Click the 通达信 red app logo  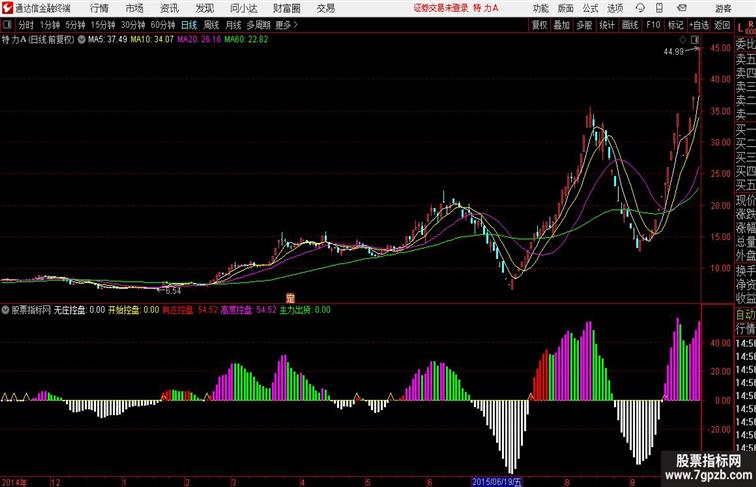point(7,8)
